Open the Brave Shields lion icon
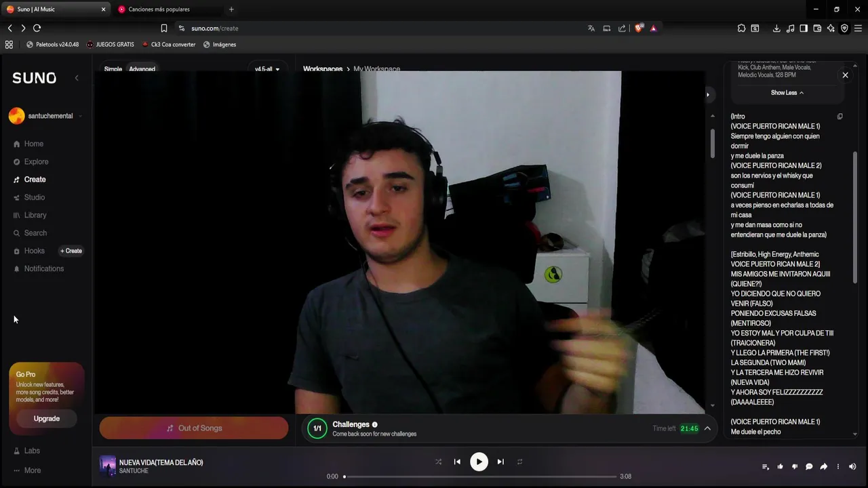Screen dimensions: 868x488 click(x=638, y=28)
